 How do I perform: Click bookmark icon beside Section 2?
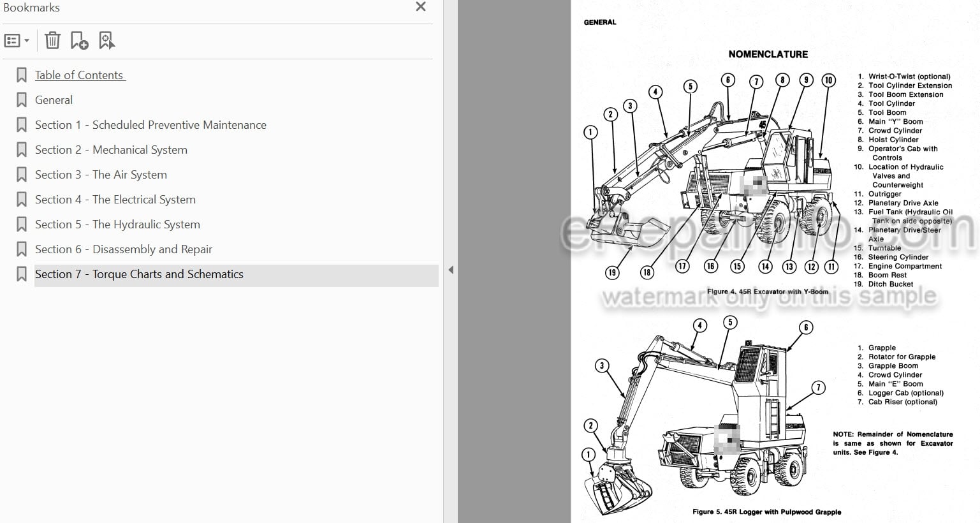tap(21, 150)
